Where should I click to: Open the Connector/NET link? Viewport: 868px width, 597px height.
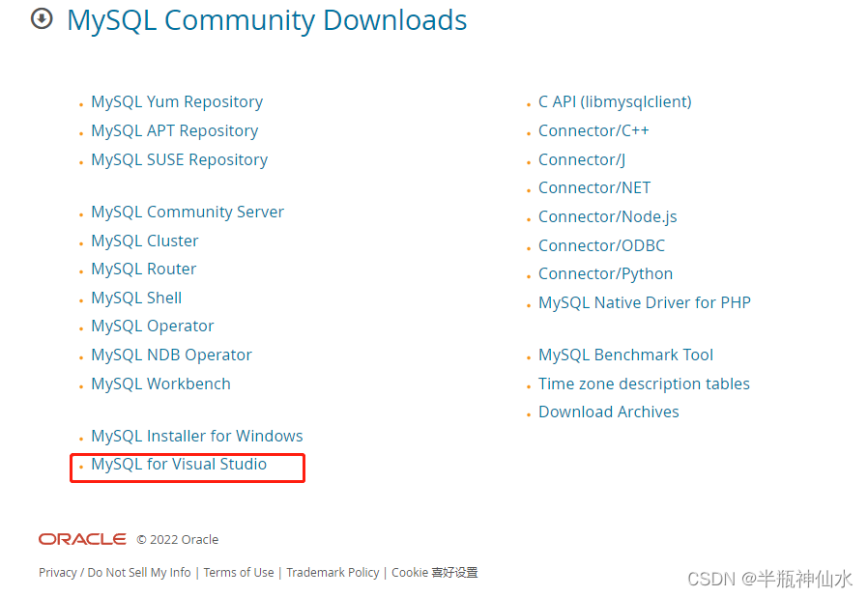pyautogui.click(x=594, y=188)
